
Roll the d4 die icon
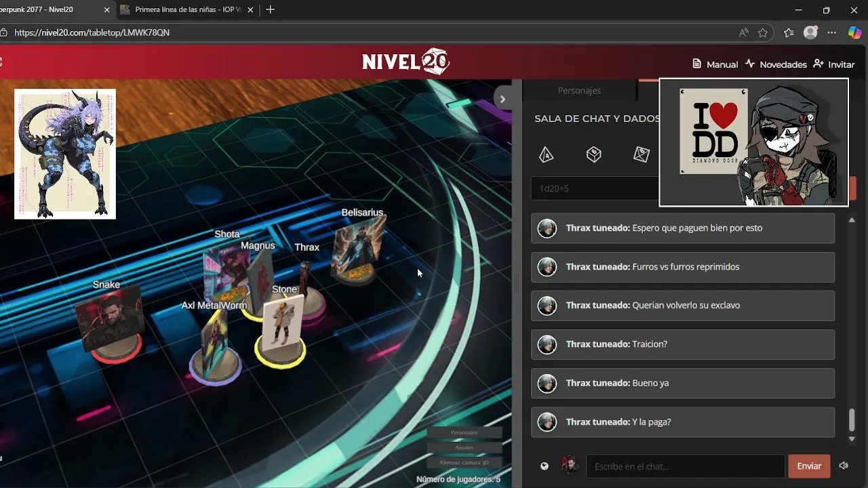pyautogui.click(x=546, y=155)
